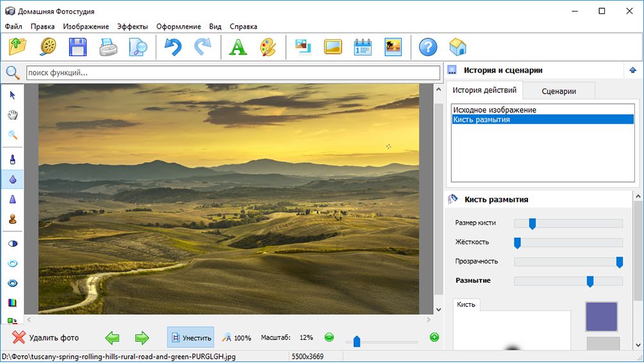Click the purple brush color swatch
The width and height of the screenshot is (644, 364).
coord(601,317)
